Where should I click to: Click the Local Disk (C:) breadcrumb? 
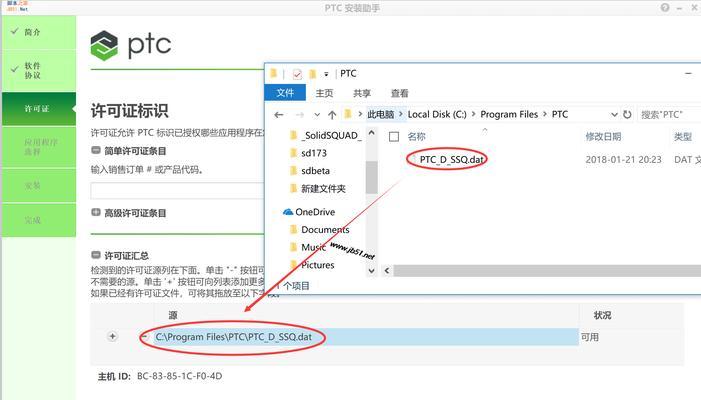(x=437, y=114)
